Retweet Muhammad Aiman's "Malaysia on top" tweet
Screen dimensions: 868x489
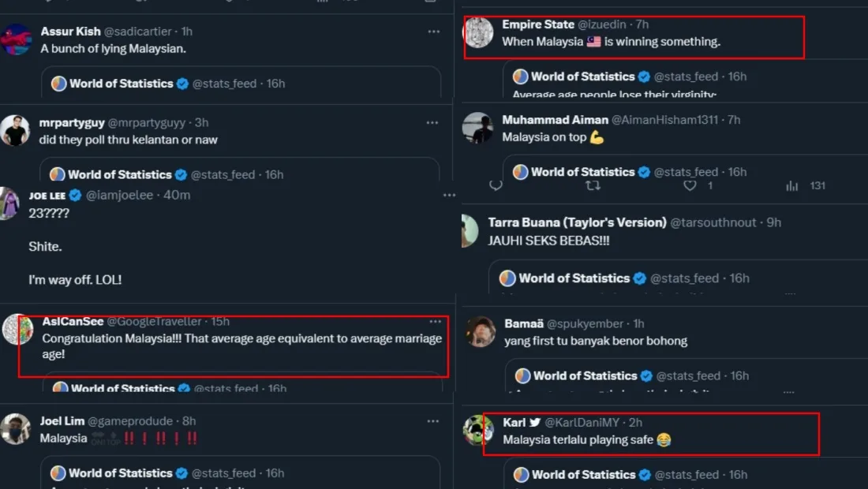pos(593,185)
